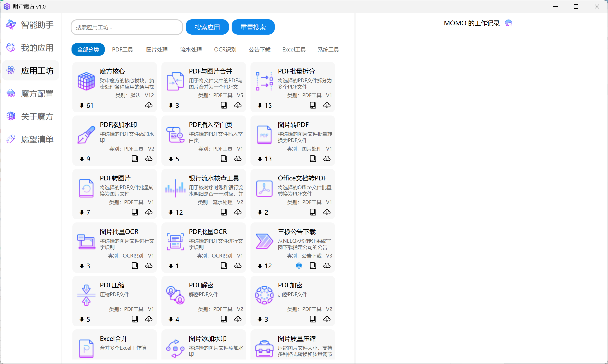This screenshot has width=608, height=364.
Task: Download PDF解密 via cloud icon
Action: tap(238, 319)
